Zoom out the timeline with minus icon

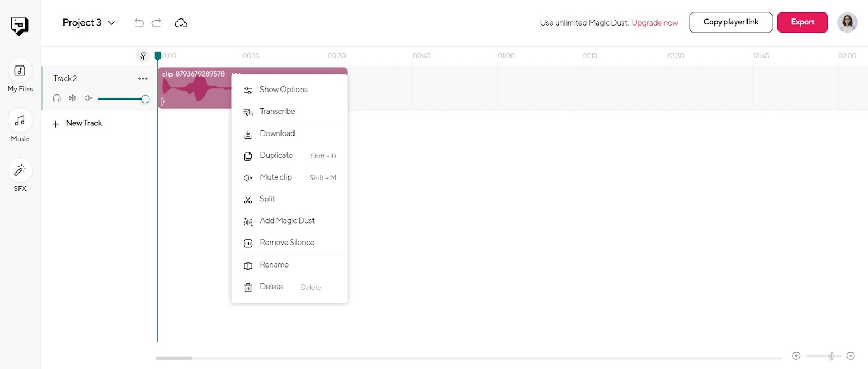coord(851,356)
